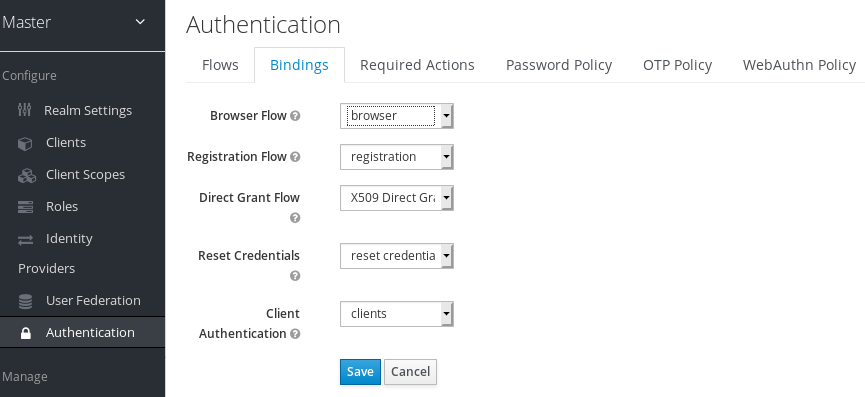Click the Cancel button
The height and width of the screenshot is (397, 865).
(x=410, y=372)
